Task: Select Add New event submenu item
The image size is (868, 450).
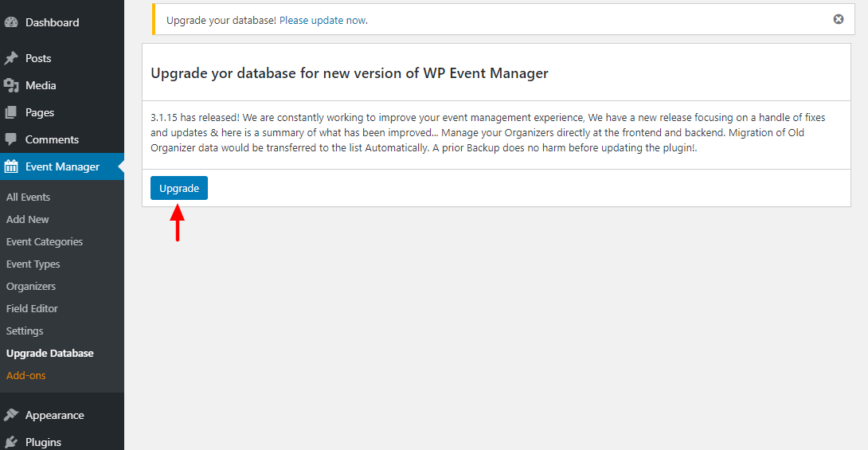Action: tap(28, 219)
